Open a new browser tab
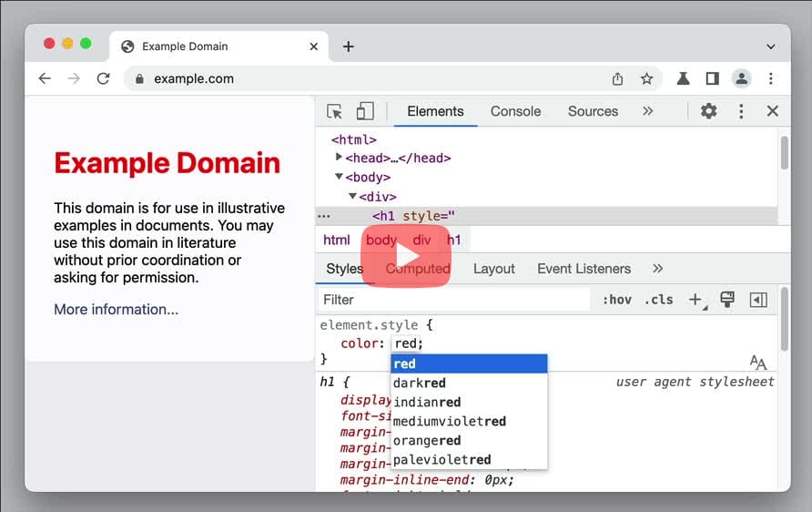The image size is (812, 512). click(x=349, y=46)
